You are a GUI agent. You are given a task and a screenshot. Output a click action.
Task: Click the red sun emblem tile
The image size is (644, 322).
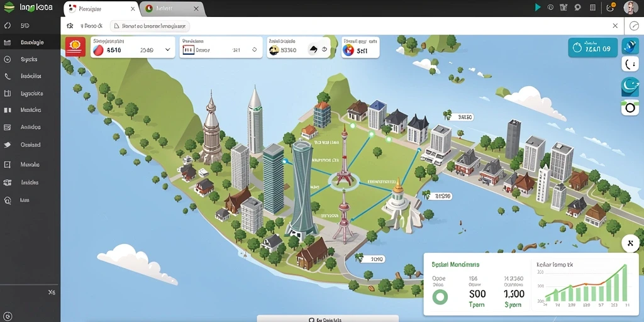75,47
